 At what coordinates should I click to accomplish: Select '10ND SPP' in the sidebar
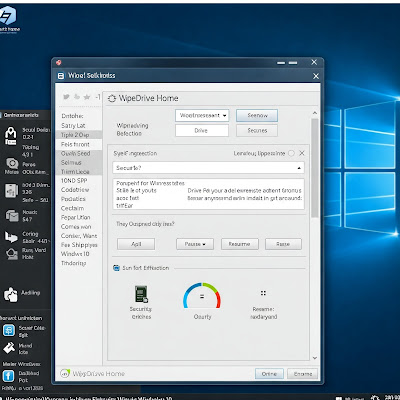74,180
